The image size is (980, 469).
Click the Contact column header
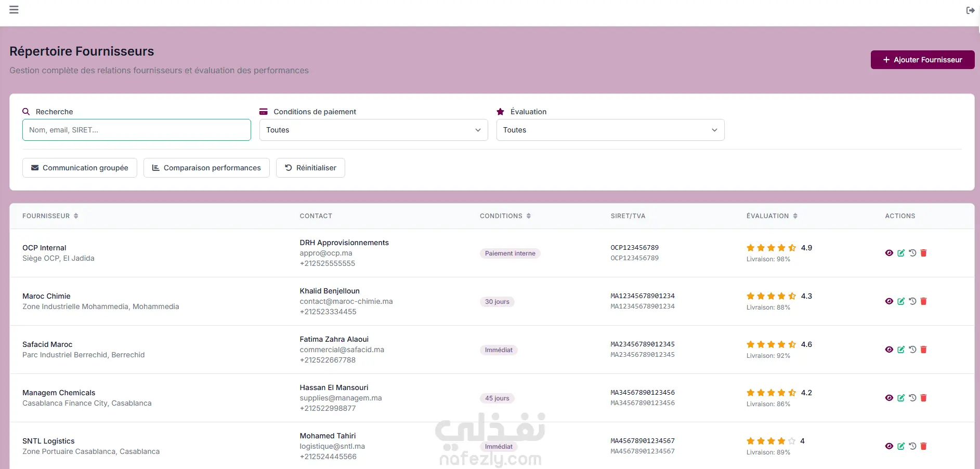point(316,216)
